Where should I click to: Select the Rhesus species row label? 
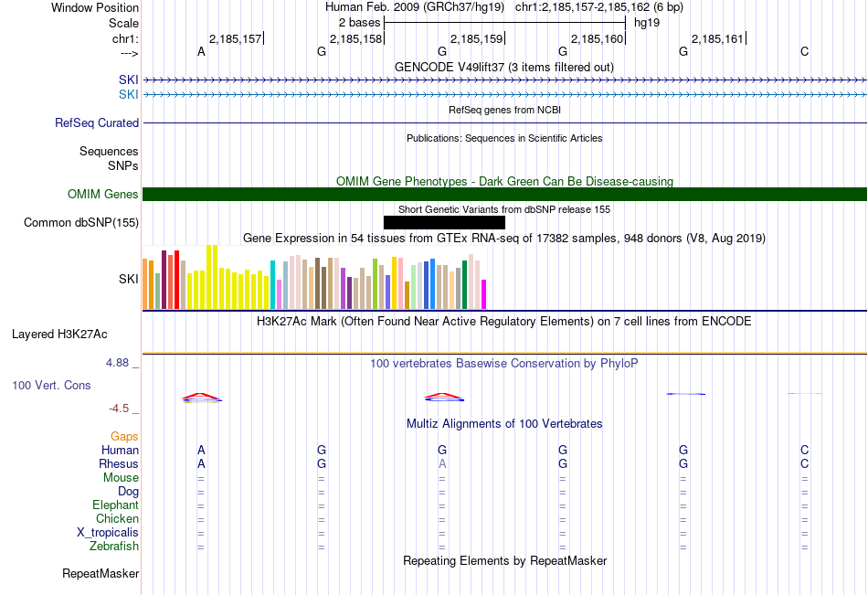point(119,463)
